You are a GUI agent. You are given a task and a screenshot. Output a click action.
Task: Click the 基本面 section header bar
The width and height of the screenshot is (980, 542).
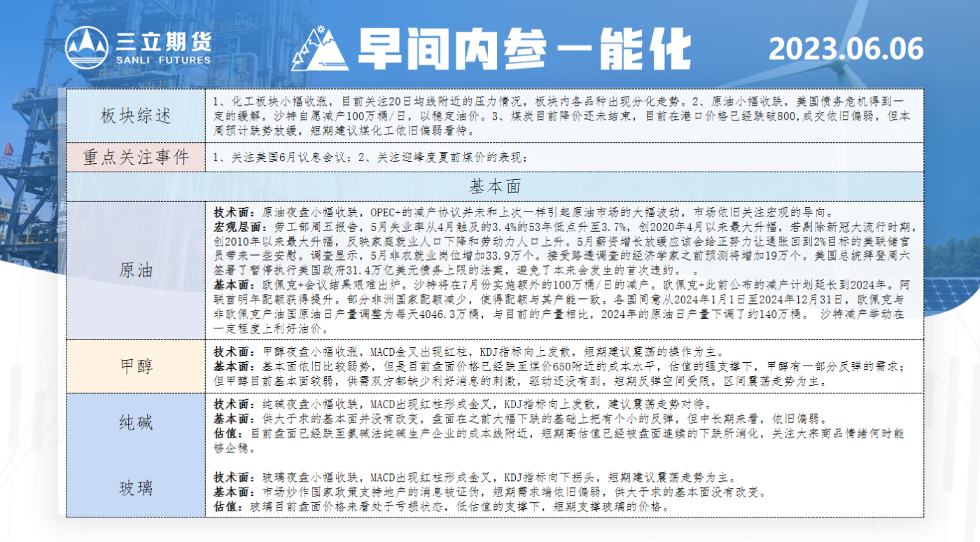point(495,186)
